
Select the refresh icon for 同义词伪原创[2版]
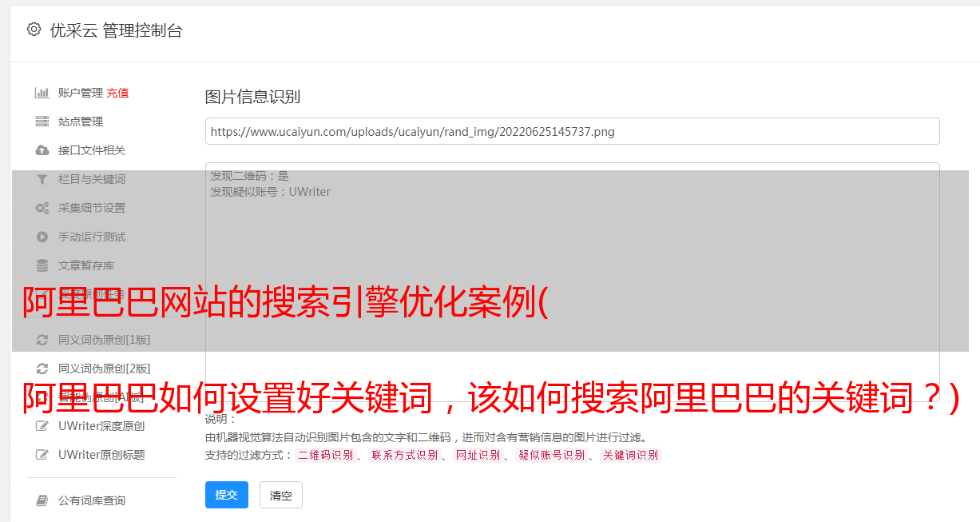click(42, 369)
